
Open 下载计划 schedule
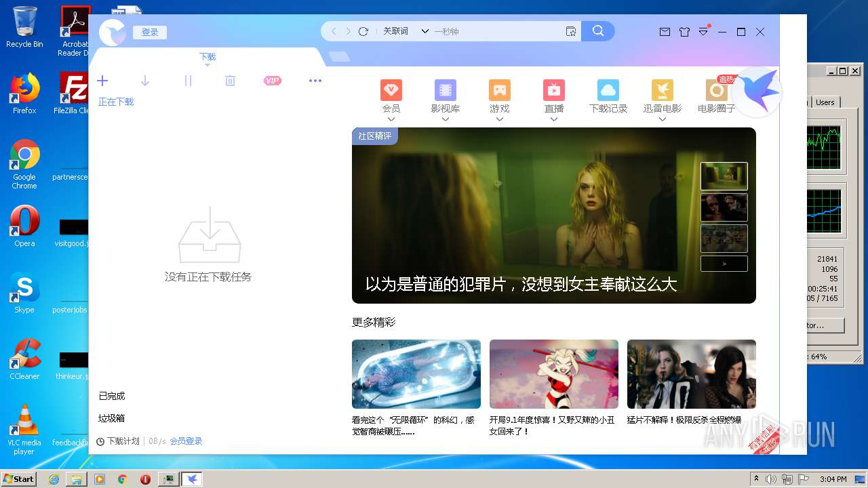(118, 441)
